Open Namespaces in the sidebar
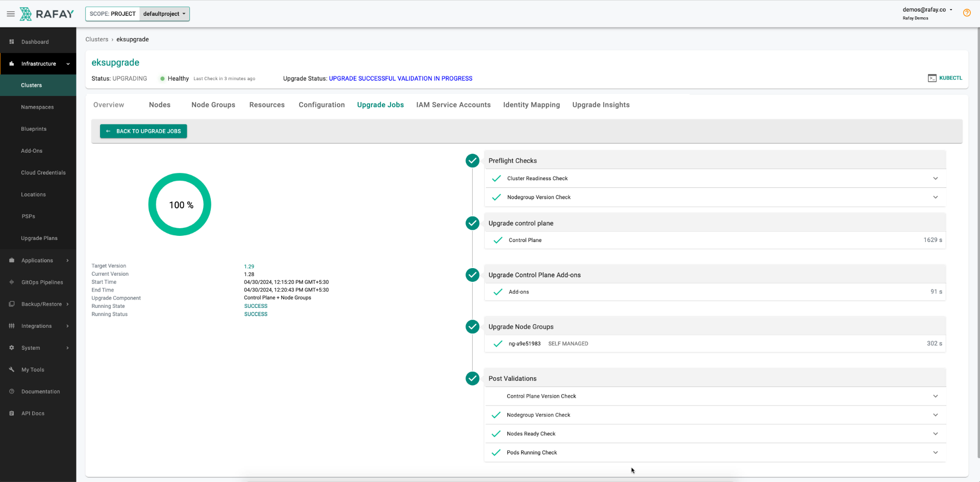980x482 pixels. pos(37,107)
